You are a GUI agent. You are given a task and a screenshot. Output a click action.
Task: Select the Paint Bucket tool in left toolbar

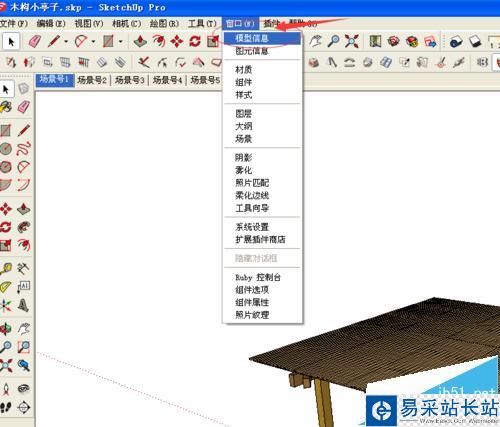pyautogui.click(x=6, y=107)
